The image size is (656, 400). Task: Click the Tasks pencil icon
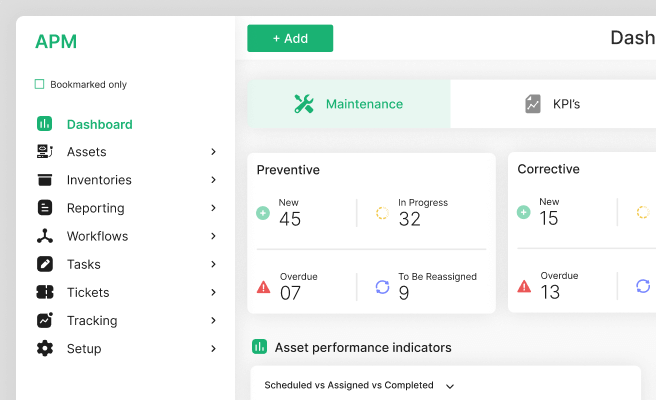[45, 264]
